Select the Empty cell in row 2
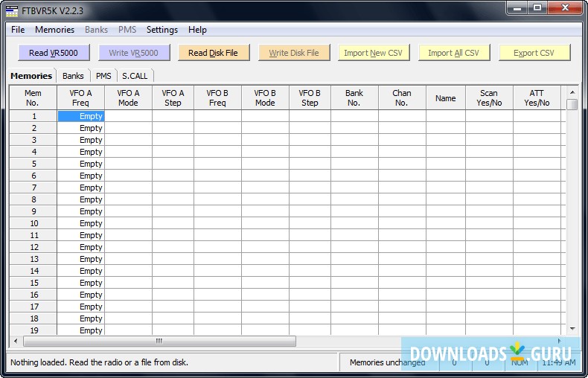Screen dimensions: 588x378 (x=80, y=128)
